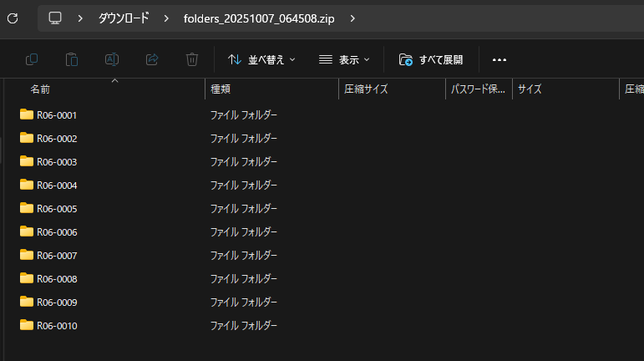Click the refresh icon in address bar
Screen dimensions: 644x361
(x=13, y=18)
